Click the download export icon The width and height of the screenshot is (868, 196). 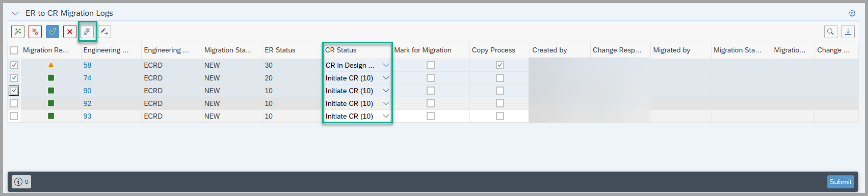[x=848, y=32]
